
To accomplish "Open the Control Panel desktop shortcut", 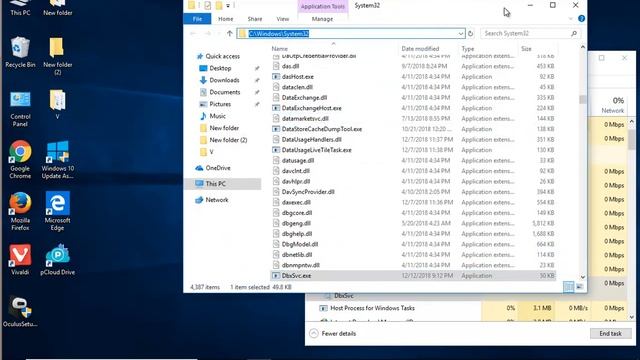I will pos(20,108).
